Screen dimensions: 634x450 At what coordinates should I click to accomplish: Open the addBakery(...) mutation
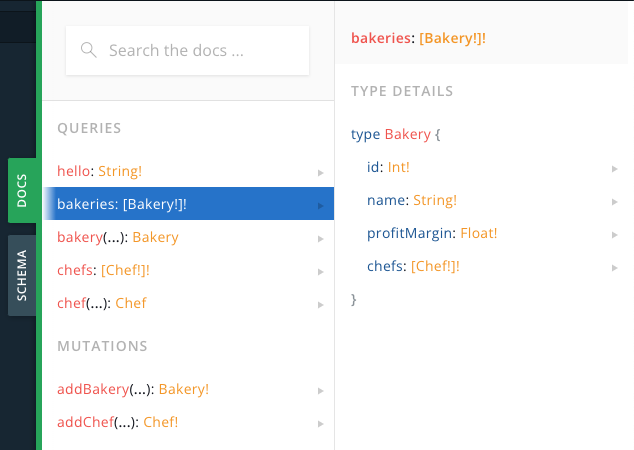click(188, 389)
